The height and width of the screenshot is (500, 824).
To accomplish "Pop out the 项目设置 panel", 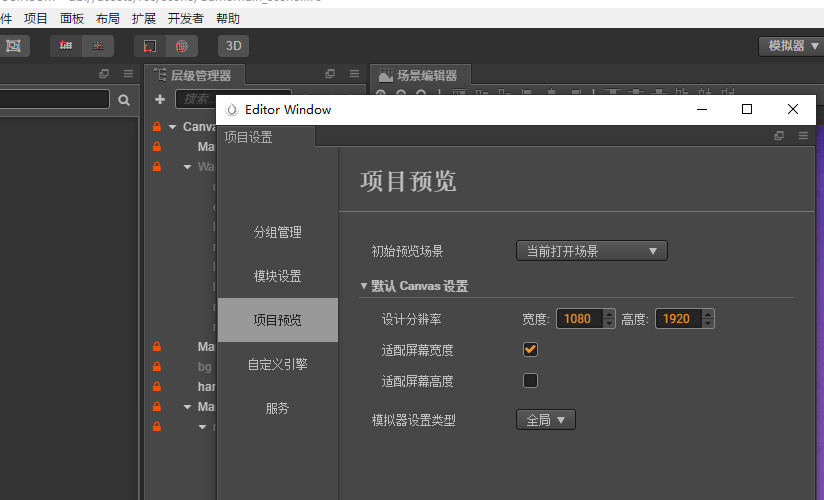I will (779, 136).
